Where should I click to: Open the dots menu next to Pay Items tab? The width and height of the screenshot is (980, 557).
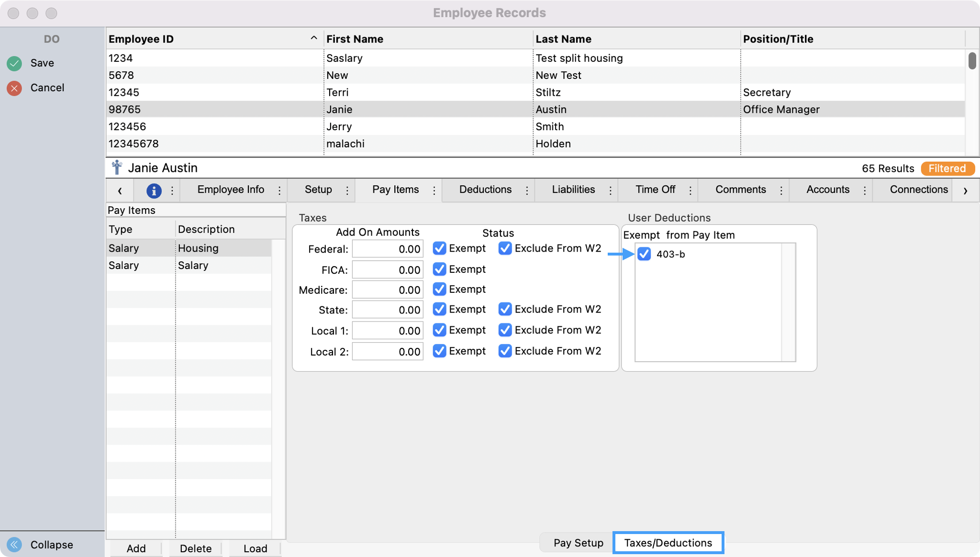434,190
